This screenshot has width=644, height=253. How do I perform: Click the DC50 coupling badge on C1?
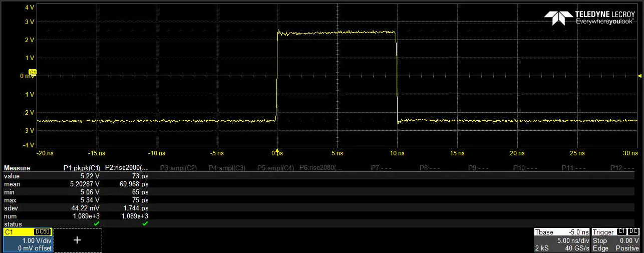42,232
